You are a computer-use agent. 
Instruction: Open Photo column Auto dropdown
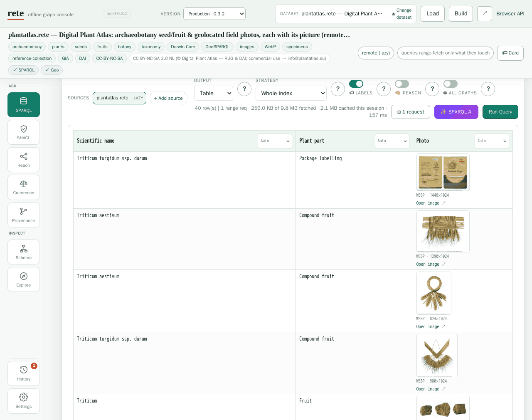[492, 141]
